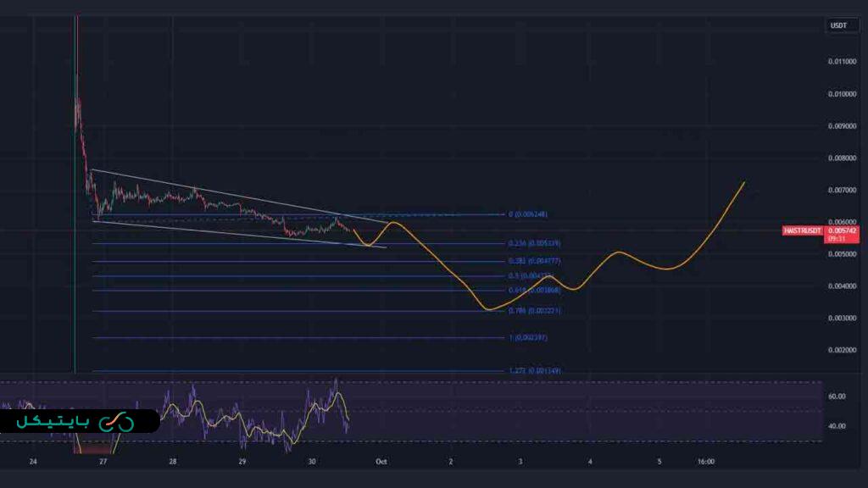Click the 40.00 RSI scale label
The image size is (868, 488).
click(x=837, y=426)
